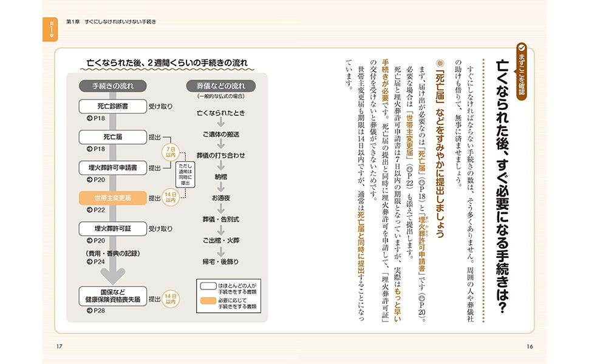Click 提出 beside 世帯主変更届 box
The width and height of the screenshot is (589, 364).
click(x=155, y=198)
